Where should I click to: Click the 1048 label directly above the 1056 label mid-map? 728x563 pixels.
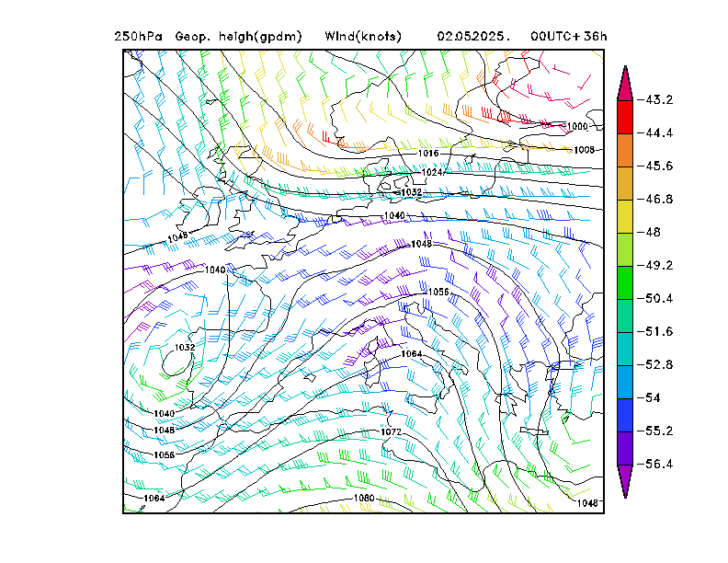click(422, 244)
